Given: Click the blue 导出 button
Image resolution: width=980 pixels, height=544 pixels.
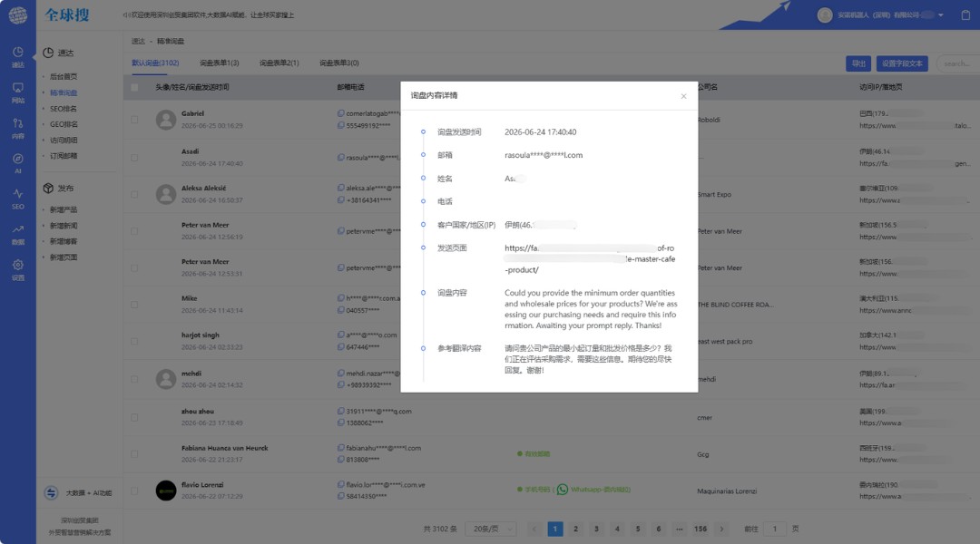Looking at the screenshot, I should pos(858,63).
